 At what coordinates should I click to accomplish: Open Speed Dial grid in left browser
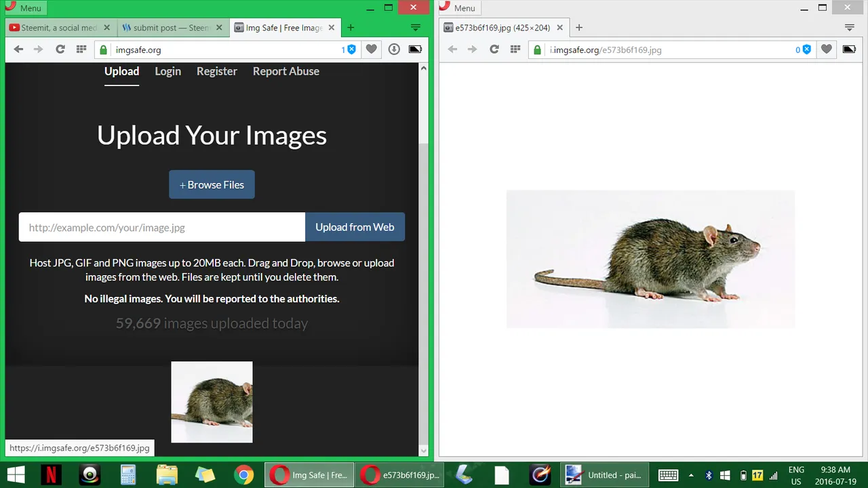pos(81,49)
